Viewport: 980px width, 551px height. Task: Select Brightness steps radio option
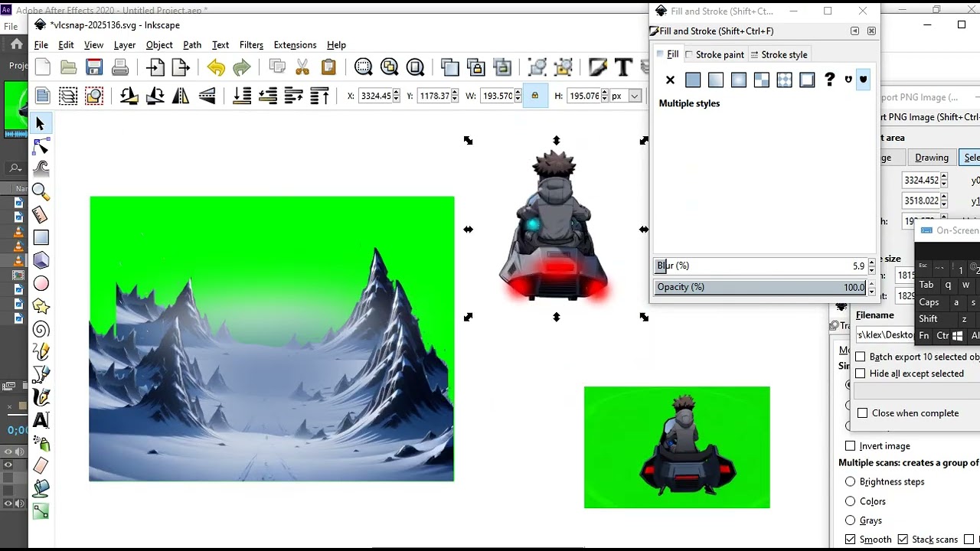pyautogui.click(x=851, y=481)
